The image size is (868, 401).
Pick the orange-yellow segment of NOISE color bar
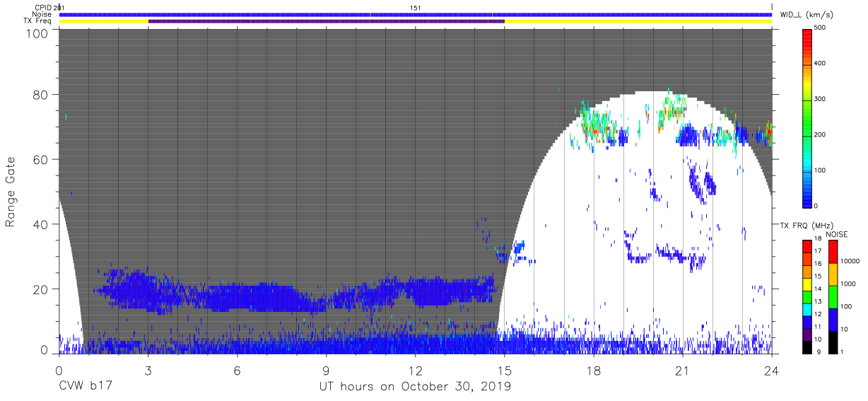click(x=833, y=274)
